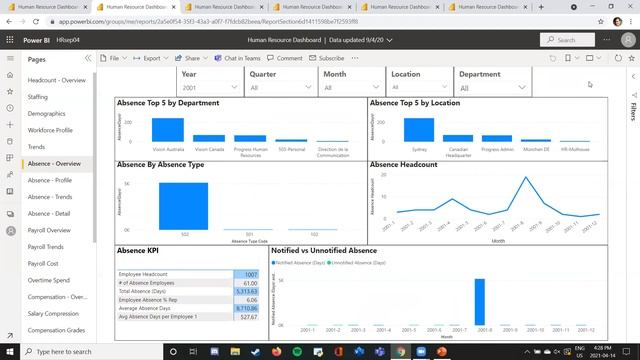Screen dimensions: 640x360
Task: Open header ellipsis menu next to Search
Action: pyautogui.click(x=607, y=40)
